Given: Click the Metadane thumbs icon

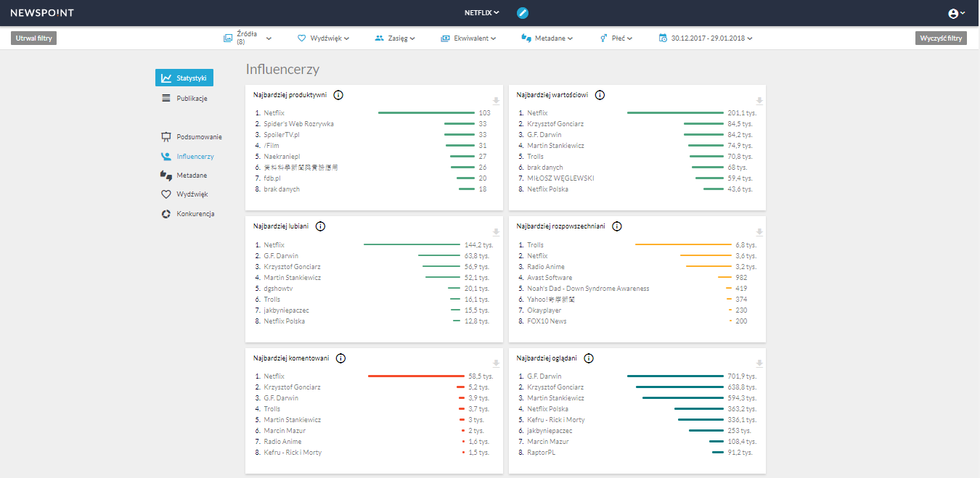Looking at the screenshot, I should 166,176.
